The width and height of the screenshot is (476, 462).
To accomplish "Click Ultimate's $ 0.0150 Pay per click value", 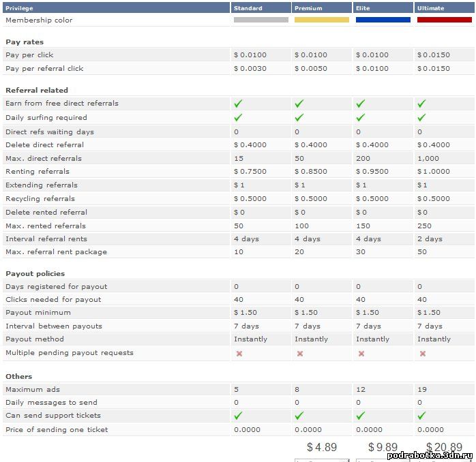I will 434,55.
